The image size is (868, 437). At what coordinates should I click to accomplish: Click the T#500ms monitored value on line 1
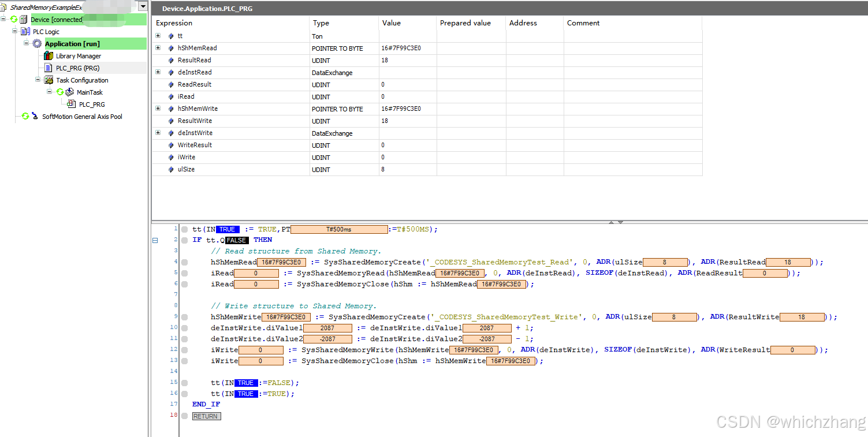pyautogui.click(x=338, y=229)
